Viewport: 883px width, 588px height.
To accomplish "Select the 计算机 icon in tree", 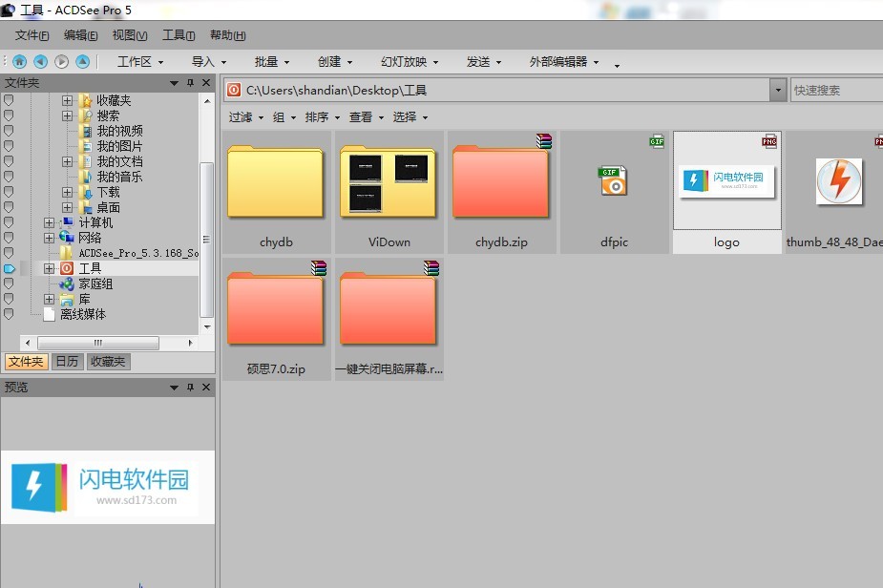I will coord(68,222).
